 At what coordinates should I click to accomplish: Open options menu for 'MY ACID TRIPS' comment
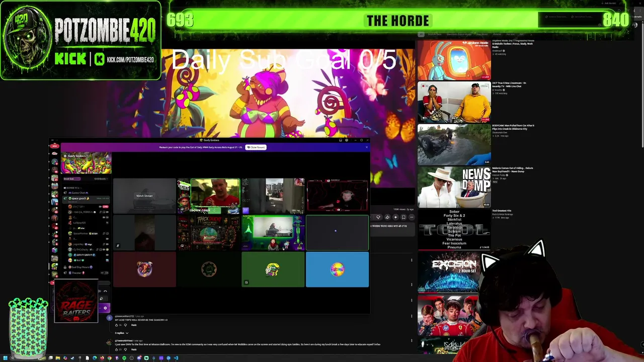point(412,317)
